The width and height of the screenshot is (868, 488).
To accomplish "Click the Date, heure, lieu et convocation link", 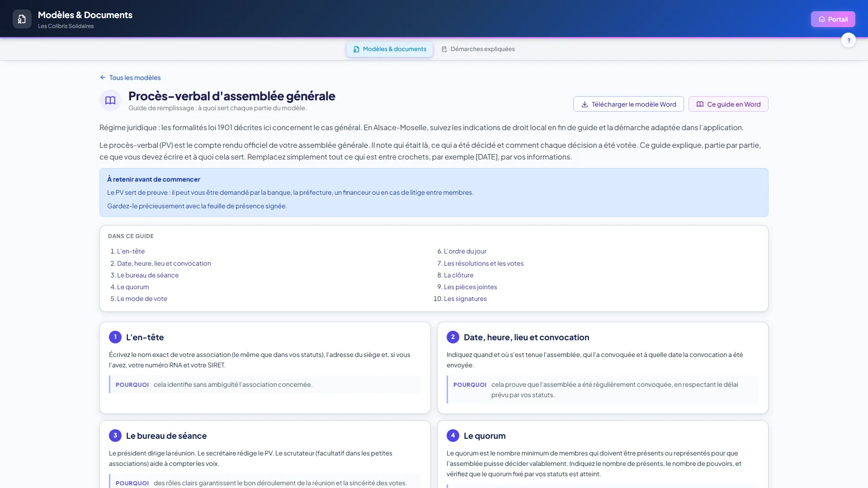I will [x=164, y=263].
